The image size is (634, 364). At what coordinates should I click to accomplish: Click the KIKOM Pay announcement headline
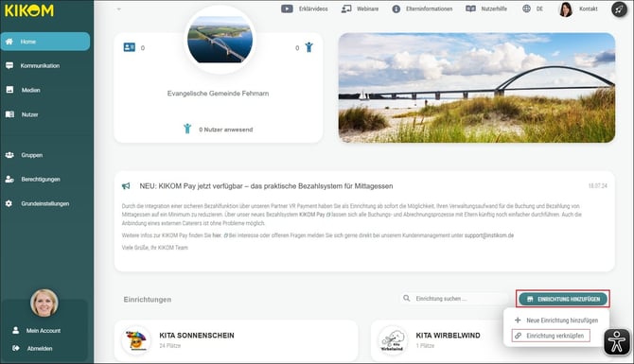266,186
